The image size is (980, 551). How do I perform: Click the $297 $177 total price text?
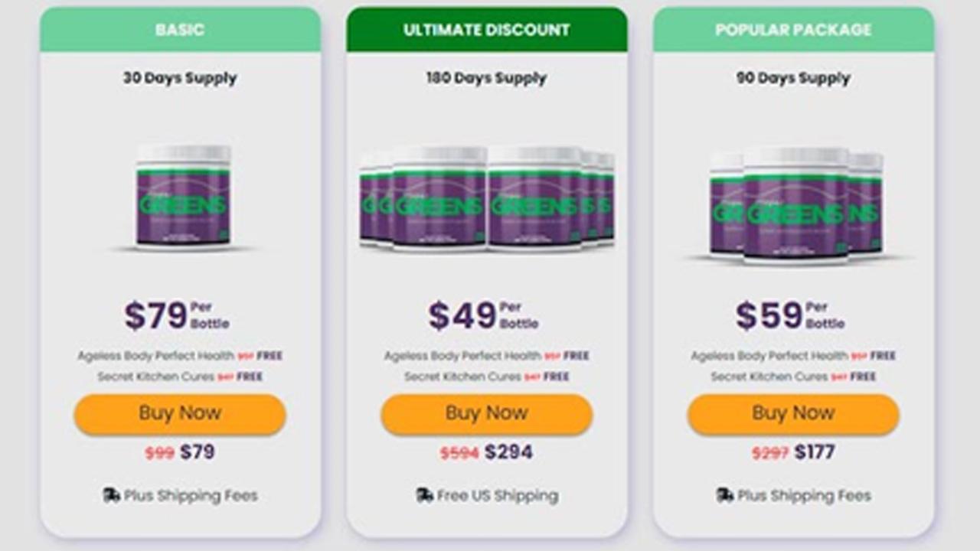pyautogui.click(x=793, y=452)
